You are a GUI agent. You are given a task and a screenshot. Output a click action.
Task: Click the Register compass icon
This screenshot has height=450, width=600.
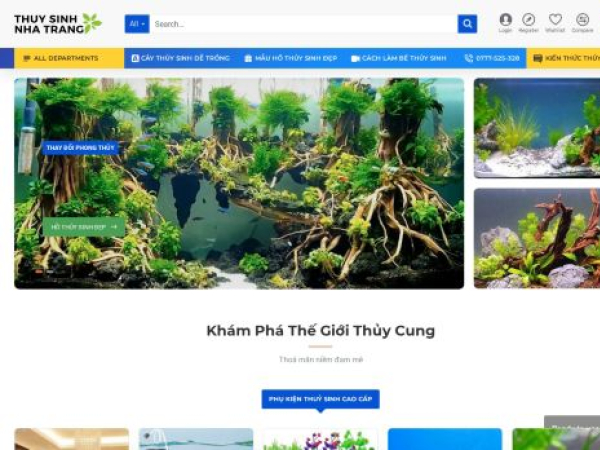528,20
